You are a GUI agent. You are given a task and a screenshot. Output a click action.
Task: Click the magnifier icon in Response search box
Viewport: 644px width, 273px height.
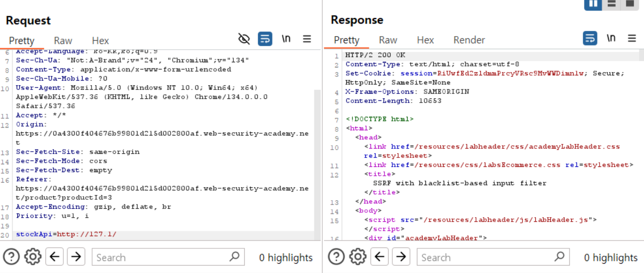pos(559,257)
